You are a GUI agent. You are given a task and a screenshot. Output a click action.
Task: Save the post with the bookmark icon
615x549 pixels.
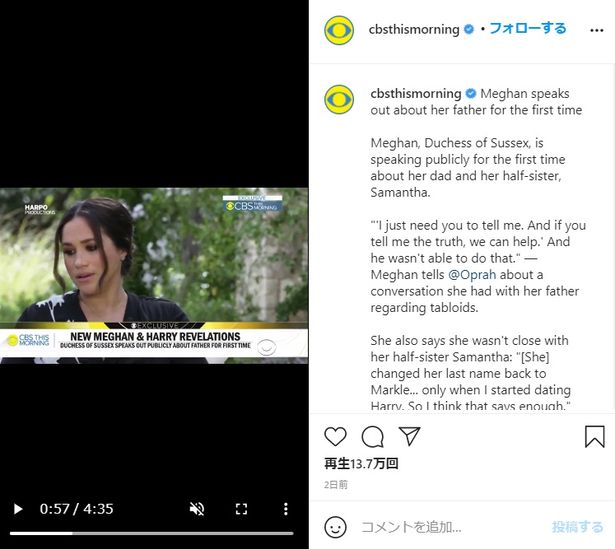click(595, 436)
